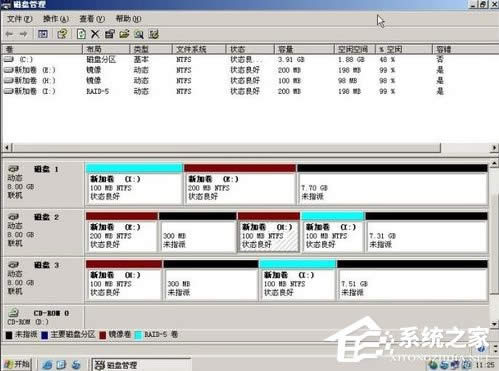Click the Start (开始) button
Image resolution: width=499 pixels, height=371 pixels.
point(17,364)
